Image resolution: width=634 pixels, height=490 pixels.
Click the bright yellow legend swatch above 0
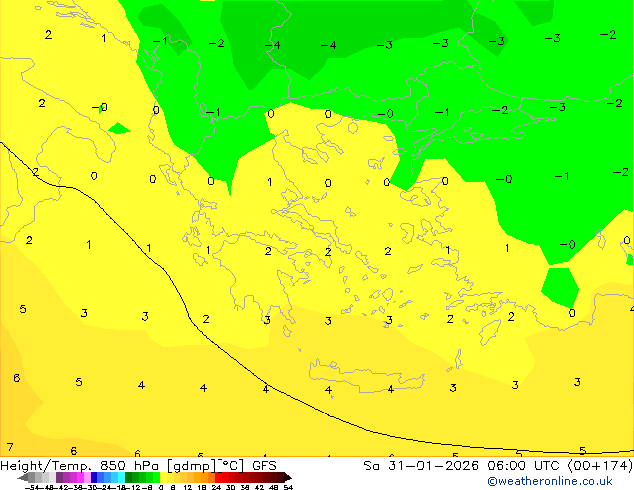pos(163,477)
